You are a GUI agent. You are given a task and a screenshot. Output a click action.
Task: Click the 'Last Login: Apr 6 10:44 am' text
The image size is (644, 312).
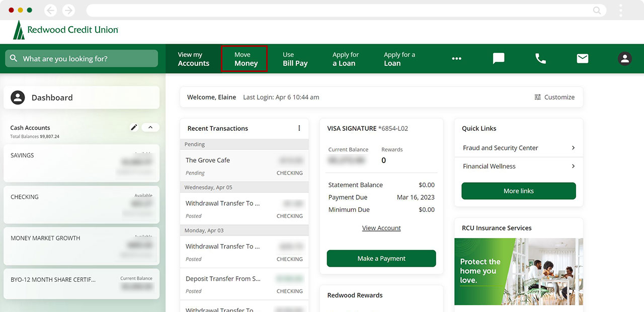281,97
